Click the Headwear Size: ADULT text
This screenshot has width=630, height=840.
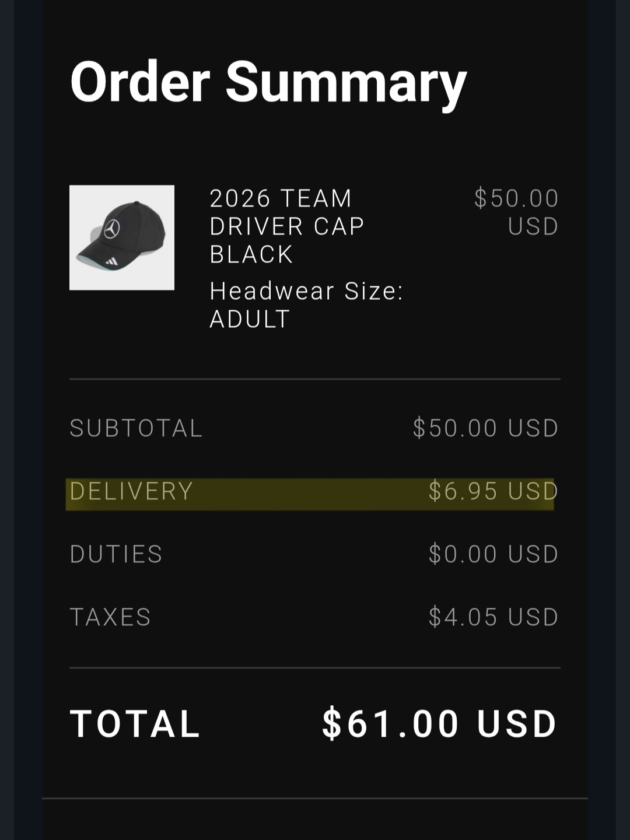coord(306,304)
